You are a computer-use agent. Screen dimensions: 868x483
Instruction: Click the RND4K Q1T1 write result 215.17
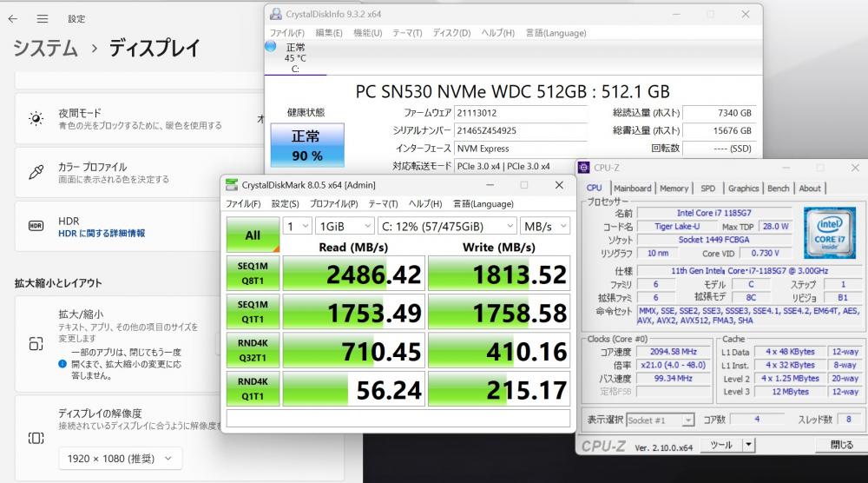click(x=499, y=389)
